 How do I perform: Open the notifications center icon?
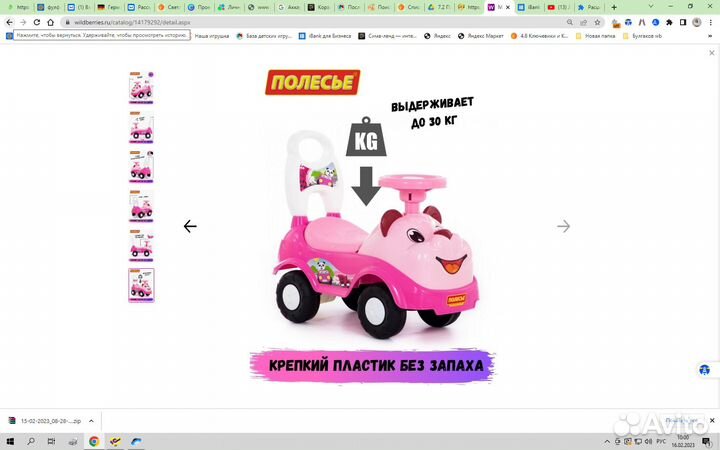click(705, 441)
